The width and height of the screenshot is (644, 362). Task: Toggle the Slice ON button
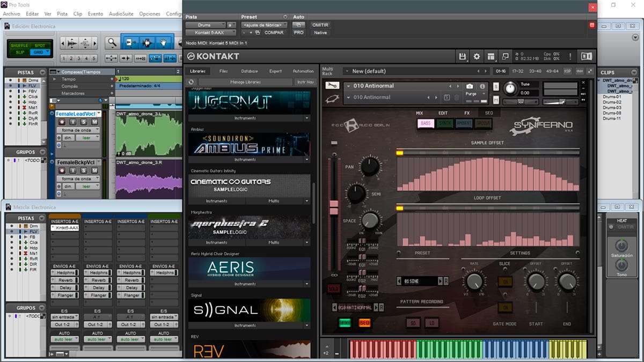pos(505,281)
